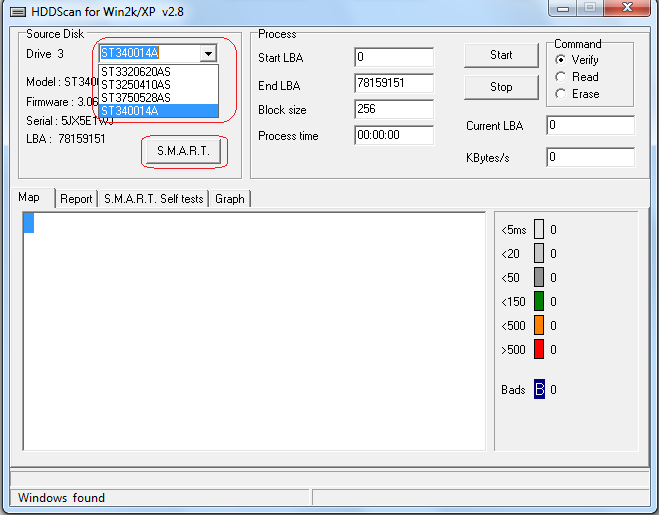Click the <20 gray legend swatch

click(539, 254)
